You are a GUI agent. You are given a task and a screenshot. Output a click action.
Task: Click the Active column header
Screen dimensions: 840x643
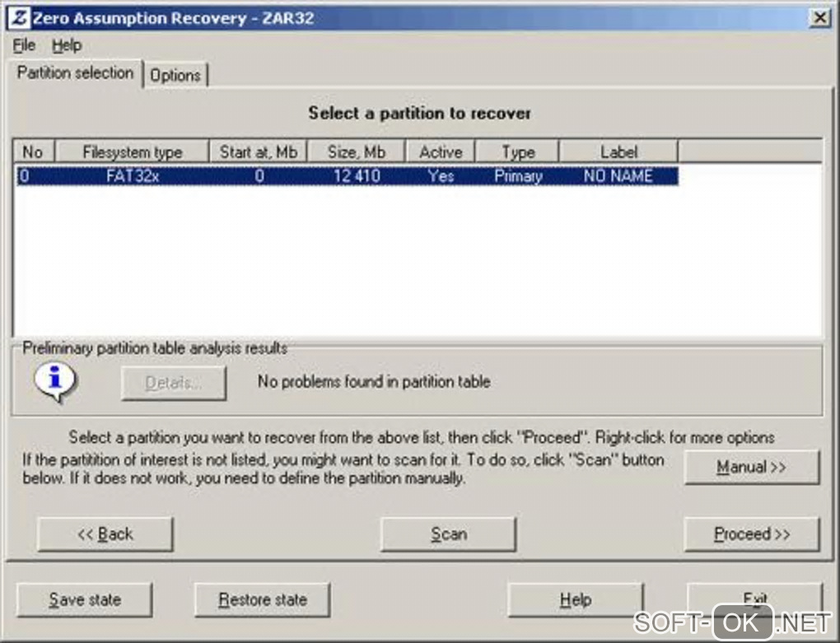441,152
